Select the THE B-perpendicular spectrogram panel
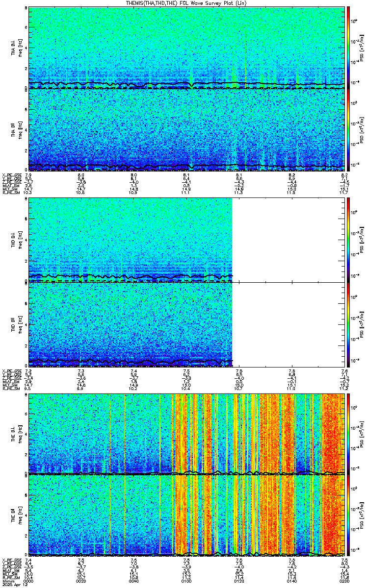This screenshot has width=368, height=588. (x=187, y=434)
